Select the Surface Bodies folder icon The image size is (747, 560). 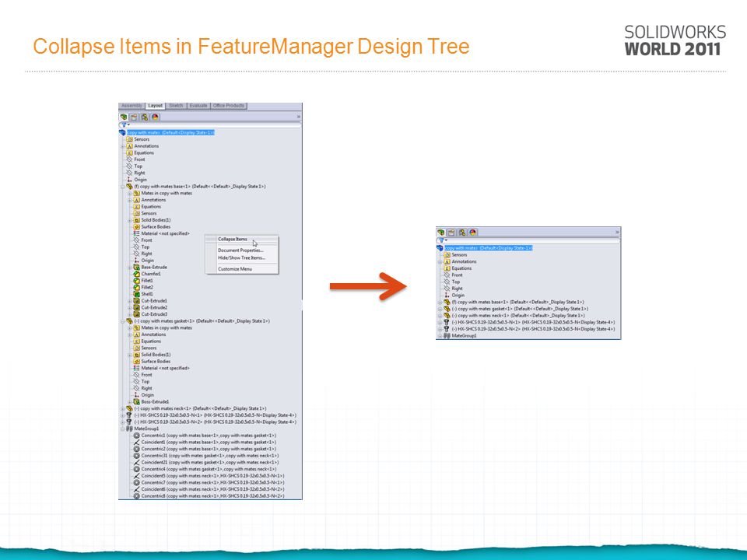coord(137,226)
